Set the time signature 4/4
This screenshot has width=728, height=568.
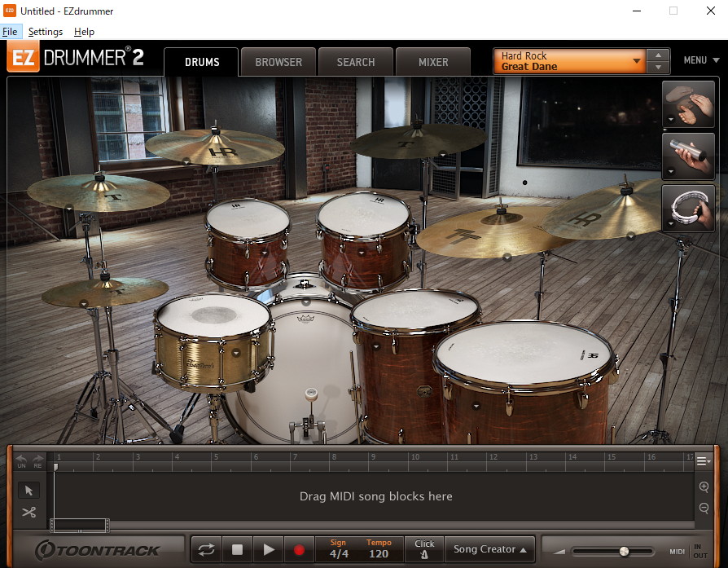339,553
